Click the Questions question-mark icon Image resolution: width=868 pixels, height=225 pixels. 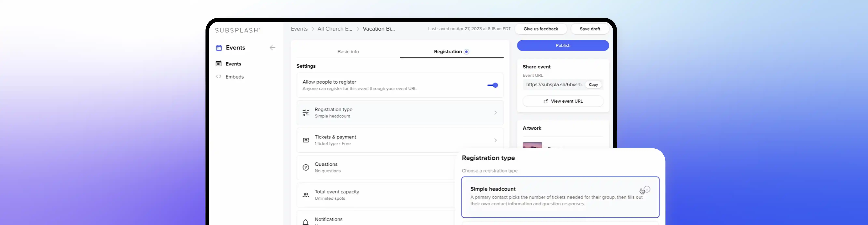click(305, 167)
